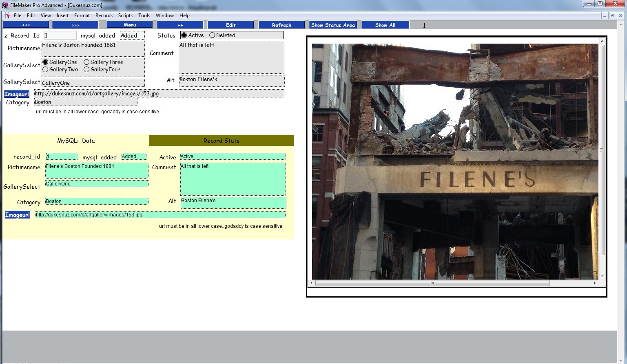Click the ++ add record button
The width and height of the screenshot is (627, 364).
point(180,25)
